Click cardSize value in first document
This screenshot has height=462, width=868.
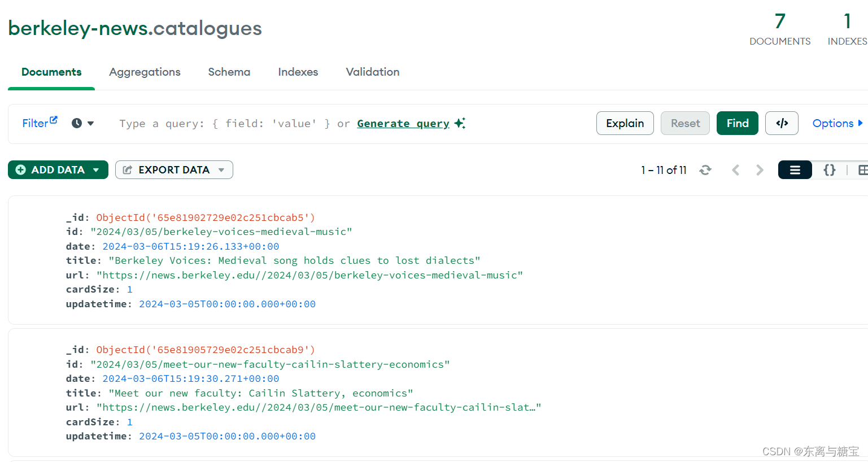[130, 289]
